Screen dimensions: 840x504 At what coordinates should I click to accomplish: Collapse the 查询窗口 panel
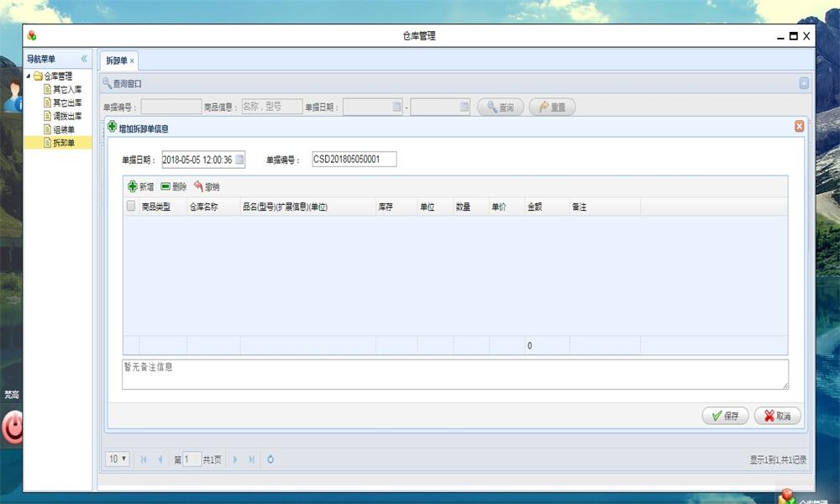[804, 83]
